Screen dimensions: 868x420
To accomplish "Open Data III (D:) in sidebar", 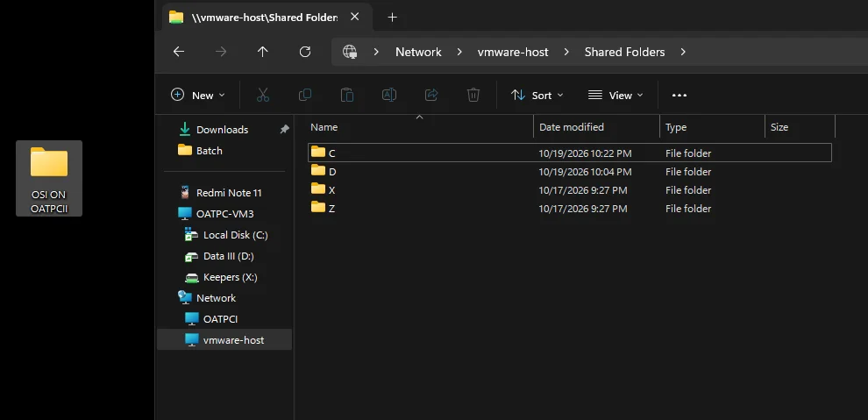I will point(228,256).
